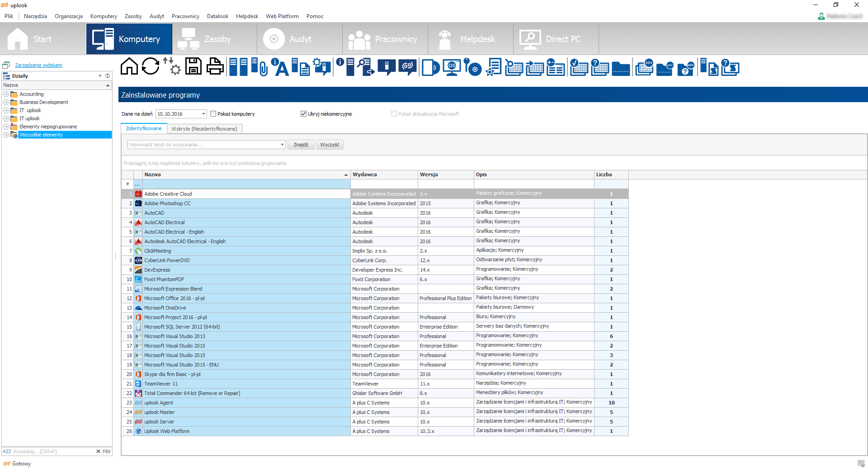Click the filter row cell under Nazwa column
This screenshot has height=470, width=868.
pos(246,184)
